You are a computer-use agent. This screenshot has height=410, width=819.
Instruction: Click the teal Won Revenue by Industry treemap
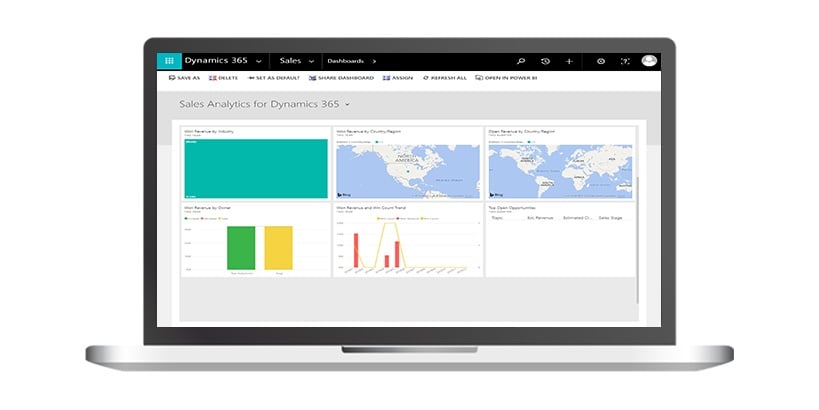click(256, 168)
